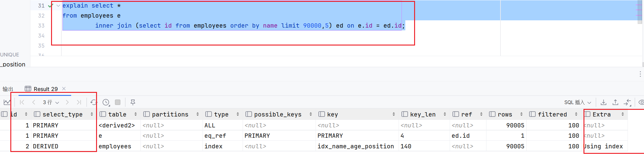Image resolution: width=644 pixels, height=162 pixels.
Task: Open the vertical three-dot options menu
Action: (640, 74)
